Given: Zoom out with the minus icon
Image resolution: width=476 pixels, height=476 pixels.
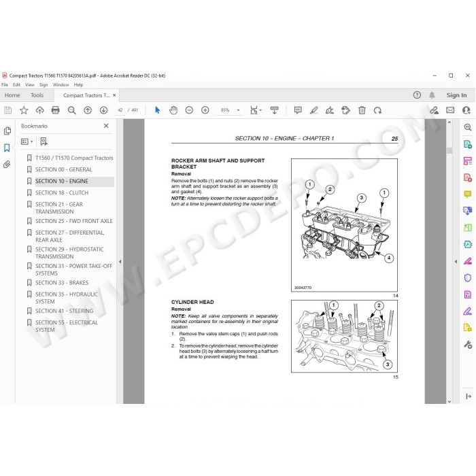Looking at the screenshot, I should pyautogui.click(x=189, y=110).
